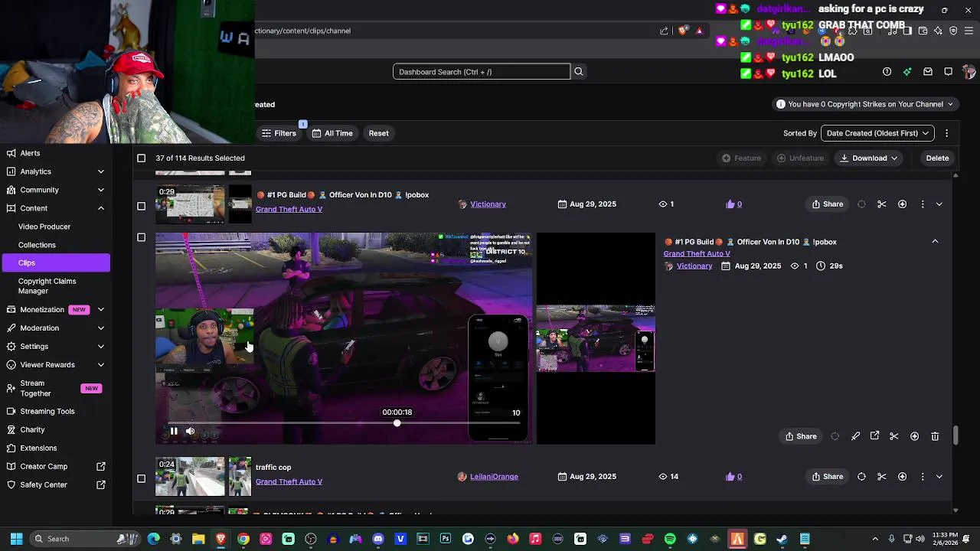Viewport: 980px width, 551px height.
Task: Open the three-dot options next to Sorted By
Action: click(947, 133)
